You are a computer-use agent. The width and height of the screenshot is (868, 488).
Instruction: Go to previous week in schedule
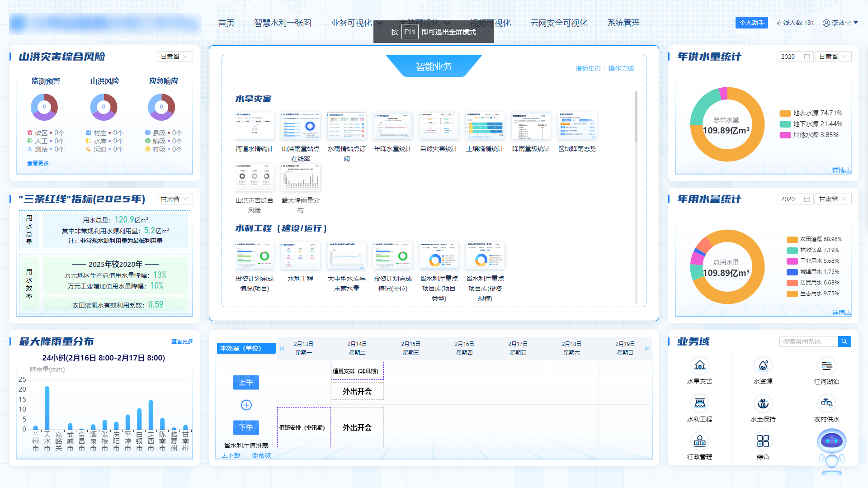(x=282, y=348)
